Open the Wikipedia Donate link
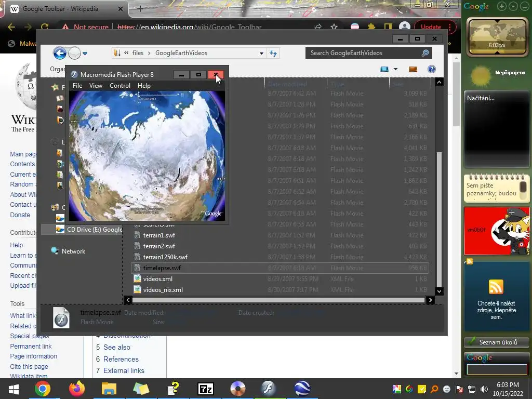 tap(20, 215)
